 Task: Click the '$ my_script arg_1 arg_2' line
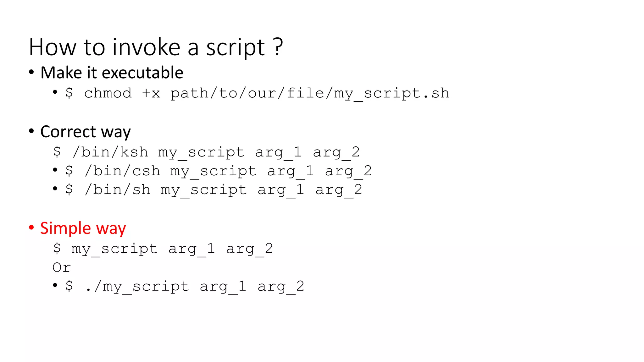[x=163, y=249]
